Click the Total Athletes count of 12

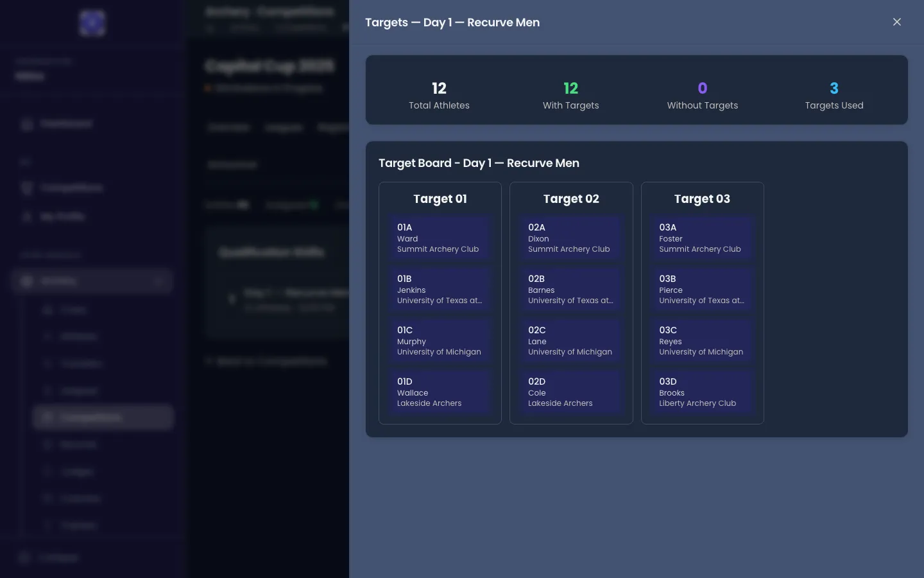click(x=439, y=88)
